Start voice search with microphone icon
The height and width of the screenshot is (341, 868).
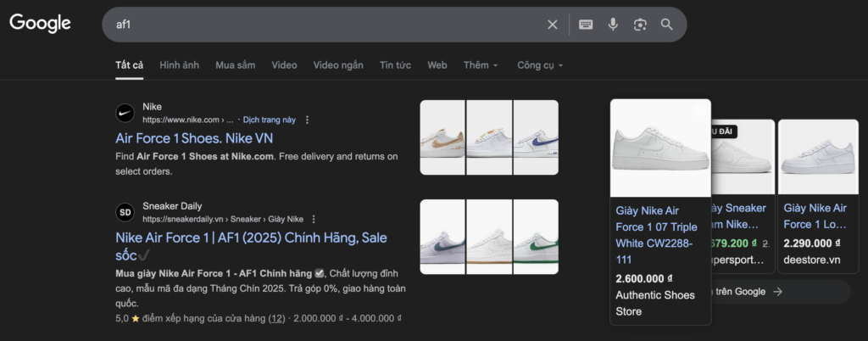[x=613, y=25]
